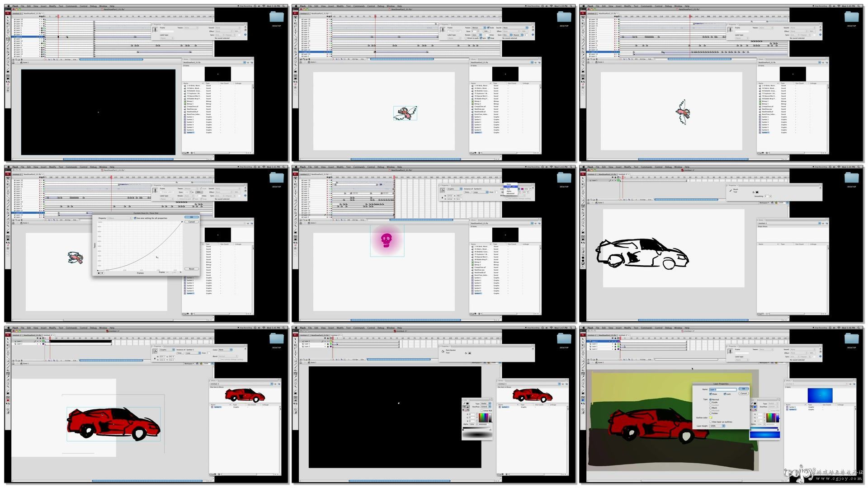
Task: Click Cancel in the Custom Ease dialog
Action: click(192, 222)
